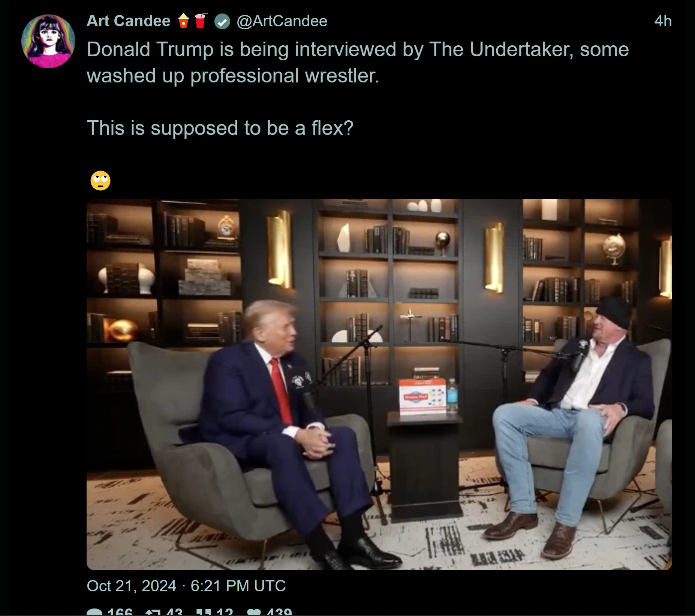Click the 43 retweets count
The image size is (695, 616).
pyautogui.click(x=174, y=612)
